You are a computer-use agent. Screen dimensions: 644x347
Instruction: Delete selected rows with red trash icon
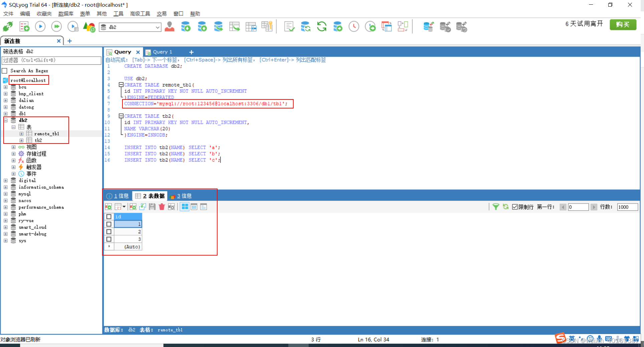(x=162, y=207)
